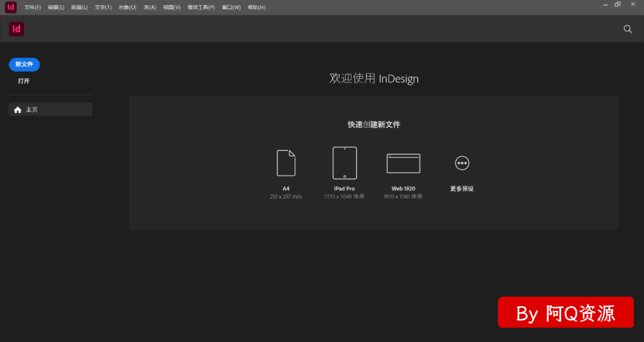This screenshot has width=644, height=342.
Task: Open the 增效工具(P) menu
Action: pyautogui.click(x=201, y=7)
